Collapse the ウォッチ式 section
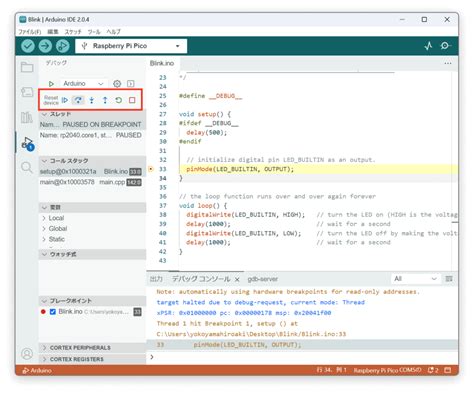Screen dimensions: 474x393 [92, 254]
